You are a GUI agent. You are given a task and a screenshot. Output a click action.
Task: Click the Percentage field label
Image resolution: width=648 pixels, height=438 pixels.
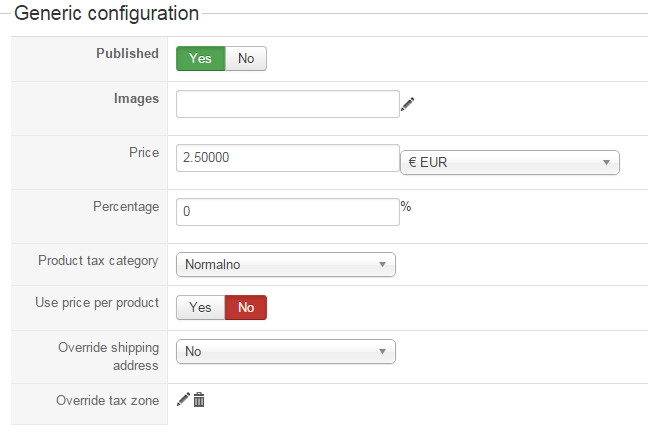(125, 206)
